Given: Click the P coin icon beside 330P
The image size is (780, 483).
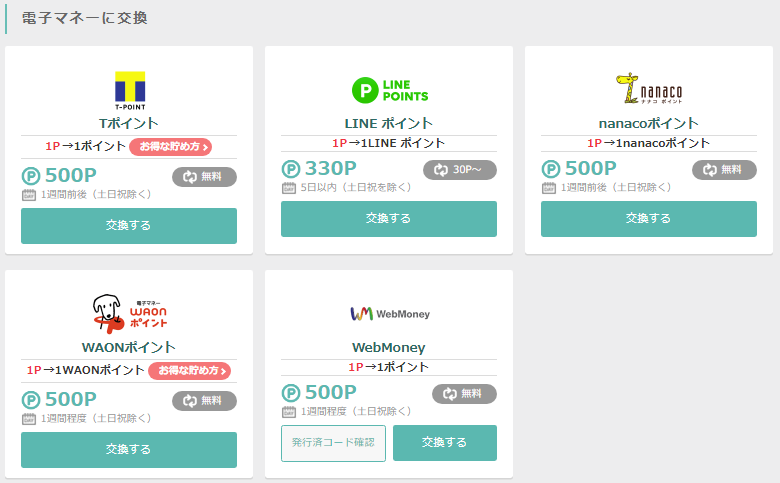Looking at the screenshot, I should (291, 170).
